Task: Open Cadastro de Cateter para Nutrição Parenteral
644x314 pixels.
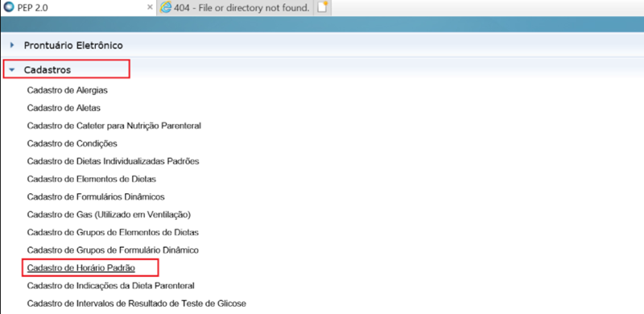Action: [114, 126]
